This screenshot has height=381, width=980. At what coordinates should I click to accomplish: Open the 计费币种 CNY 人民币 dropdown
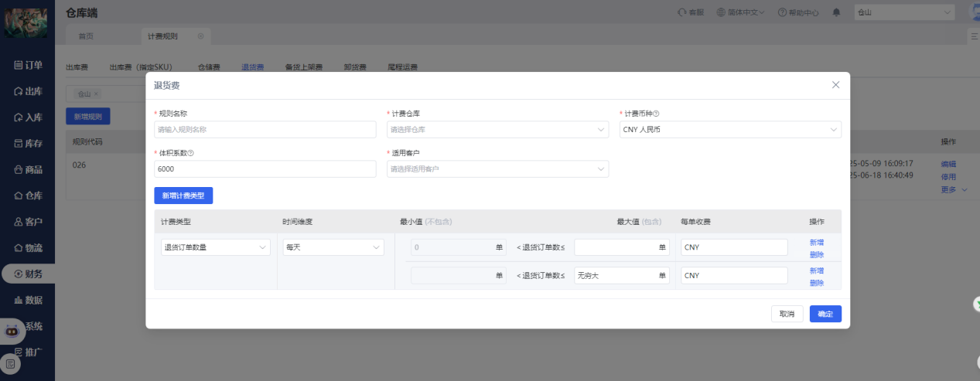tap(730, 130)
